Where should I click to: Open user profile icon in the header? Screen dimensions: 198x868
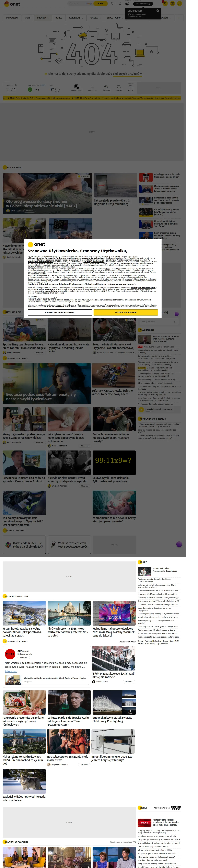coord(179,3)
